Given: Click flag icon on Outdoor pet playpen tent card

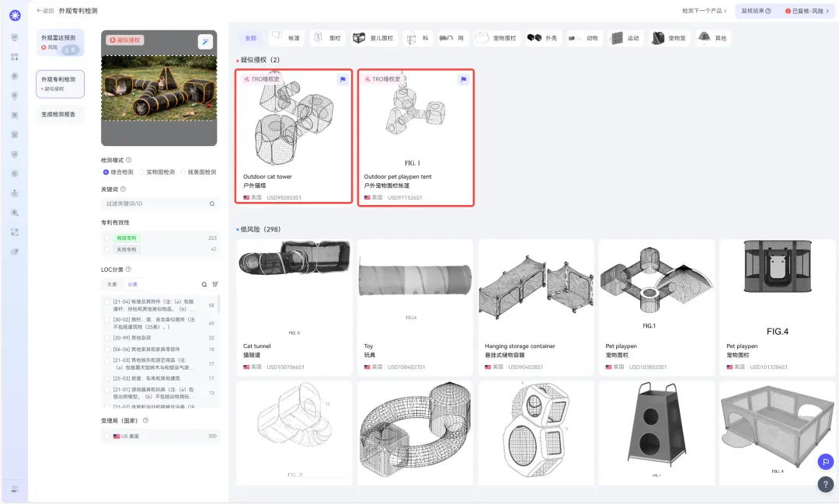Looking at the screenshot, I should click(x=464, y=79).
